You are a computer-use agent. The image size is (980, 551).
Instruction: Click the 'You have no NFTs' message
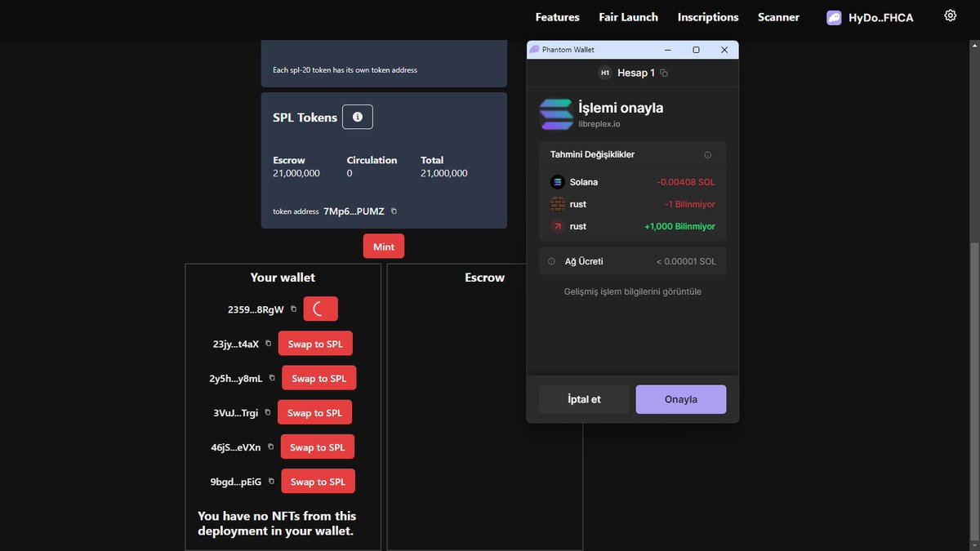pyautogui.click(x=277, y=523)
